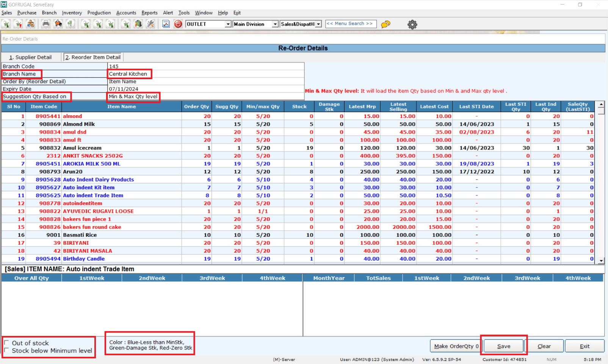Click the first shopping cart toolbar icon
Image resolution: width=608 pixels, height=364 pixels.
coord(6,24)
